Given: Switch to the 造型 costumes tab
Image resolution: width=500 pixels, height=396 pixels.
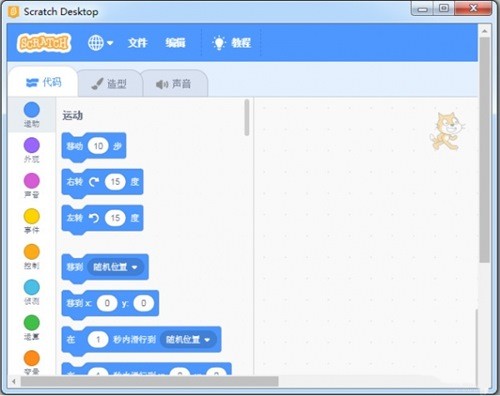Looking at the screenshot, I should (109, 84).
